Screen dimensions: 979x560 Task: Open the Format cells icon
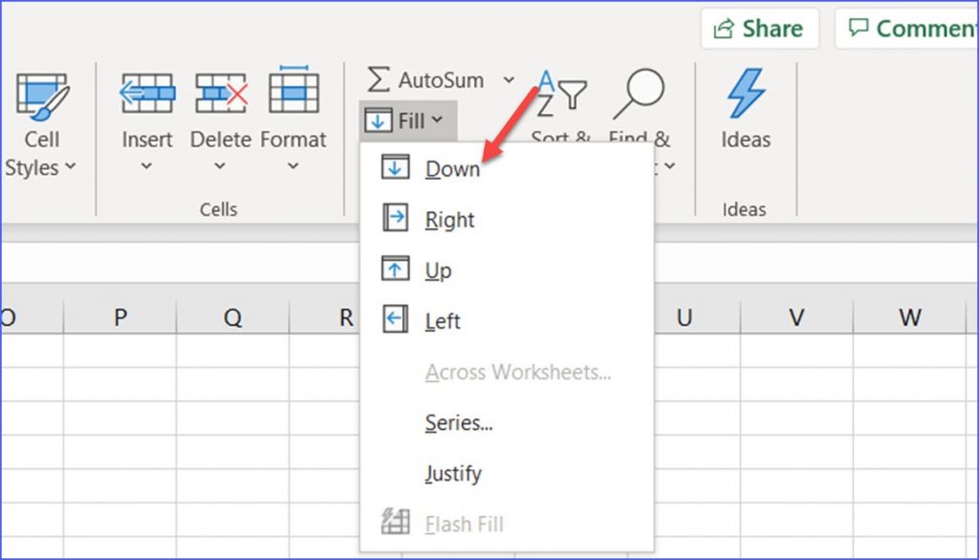click(294, 93)
